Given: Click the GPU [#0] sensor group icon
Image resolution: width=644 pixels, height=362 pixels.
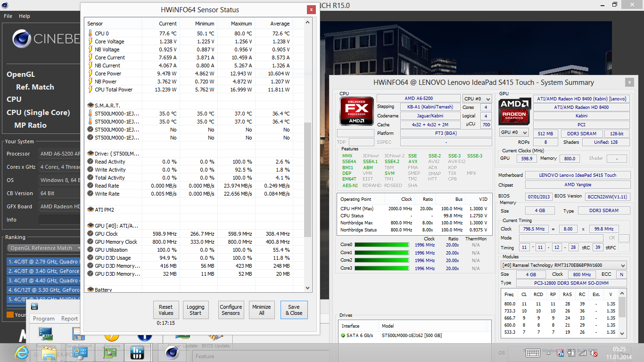Looking at the screenshot, I should click(91, 226).
